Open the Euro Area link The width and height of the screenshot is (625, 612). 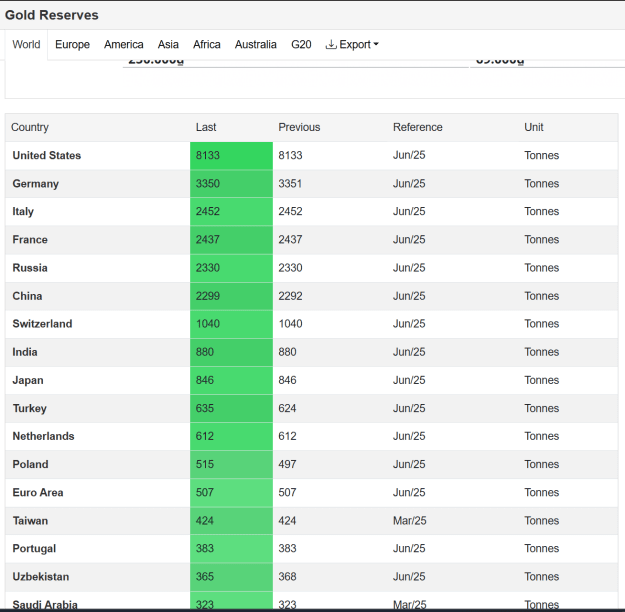point(37,492)
